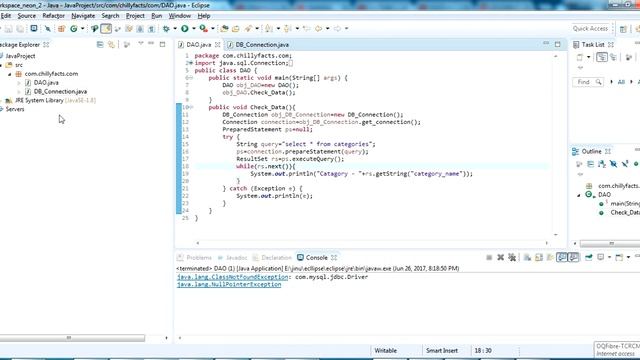Viewport: 640px width, 360px height.
Task: Open the Refactor menu
Action: pyautogui.click(x=53, y=16)
